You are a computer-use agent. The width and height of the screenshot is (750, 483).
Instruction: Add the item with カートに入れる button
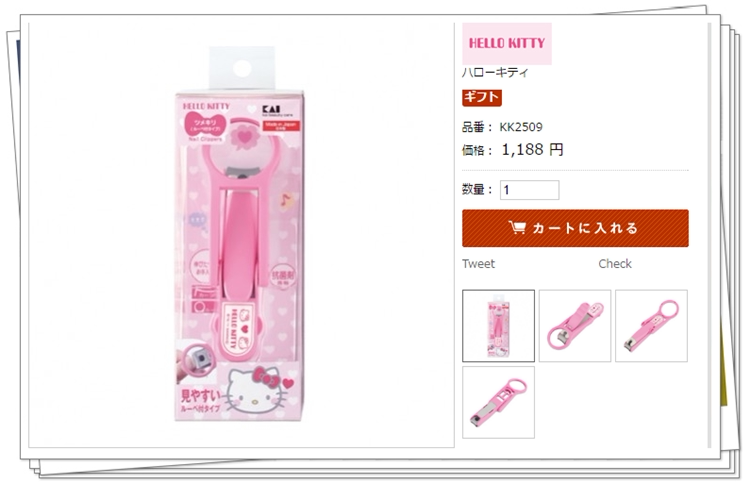click(575, 228)
